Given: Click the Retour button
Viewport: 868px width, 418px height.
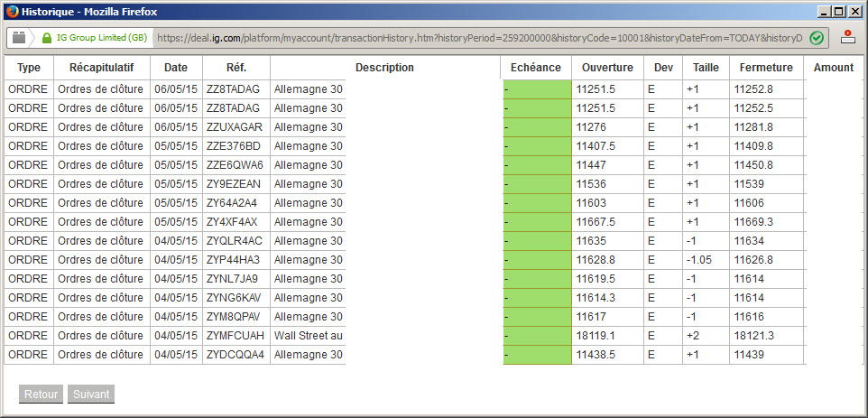Looking at the screenshot, I should pos(41,395).
